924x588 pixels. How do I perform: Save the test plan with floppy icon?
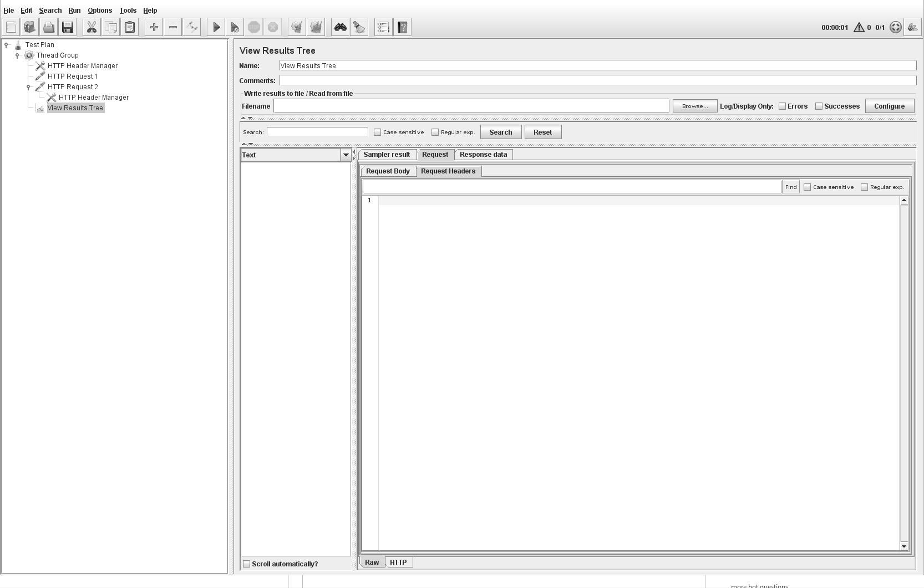point(68,27)
